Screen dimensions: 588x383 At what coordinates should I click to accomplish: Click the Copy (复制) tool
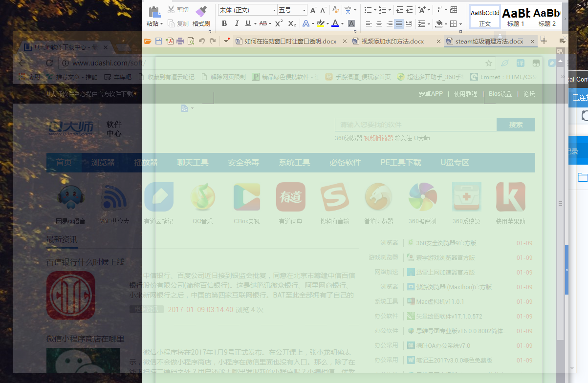[178, 23]
